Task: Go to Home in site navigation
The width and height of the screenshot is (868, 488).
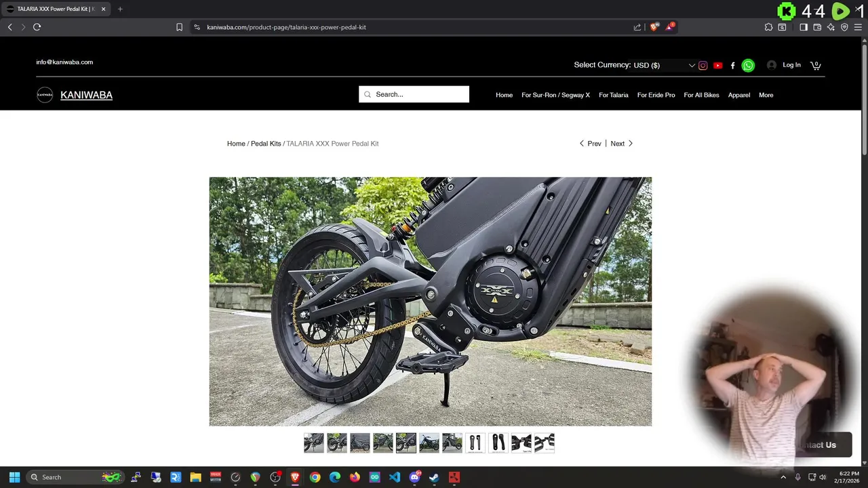Action: (x=504, y=95)
